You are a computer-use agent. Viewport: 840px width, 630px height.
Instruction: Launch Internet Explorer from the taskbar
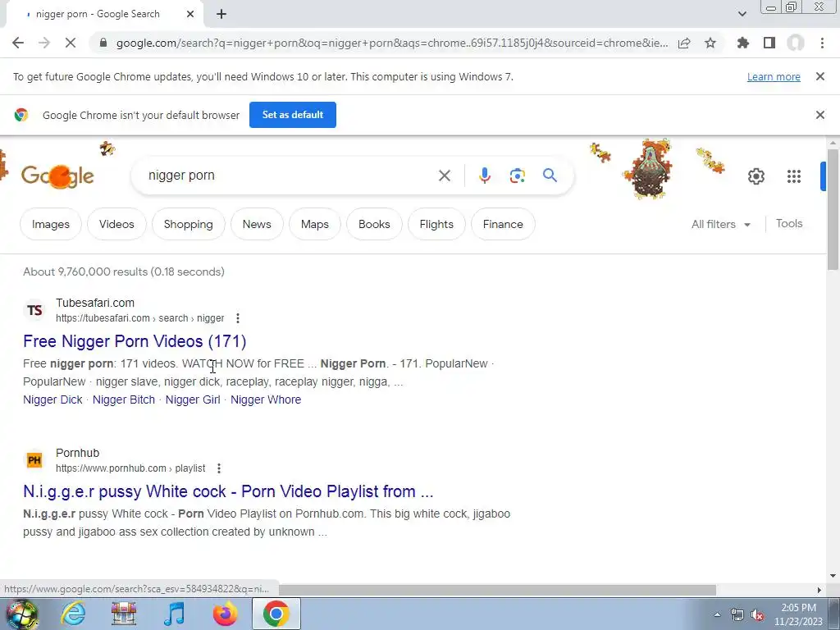(x=73, y=614)
